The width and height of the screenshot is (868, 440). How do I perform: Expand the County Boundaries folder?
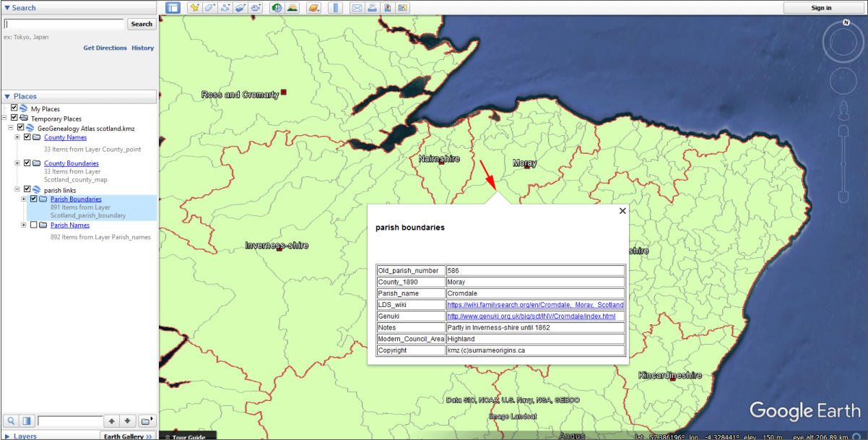coord(18,163)
